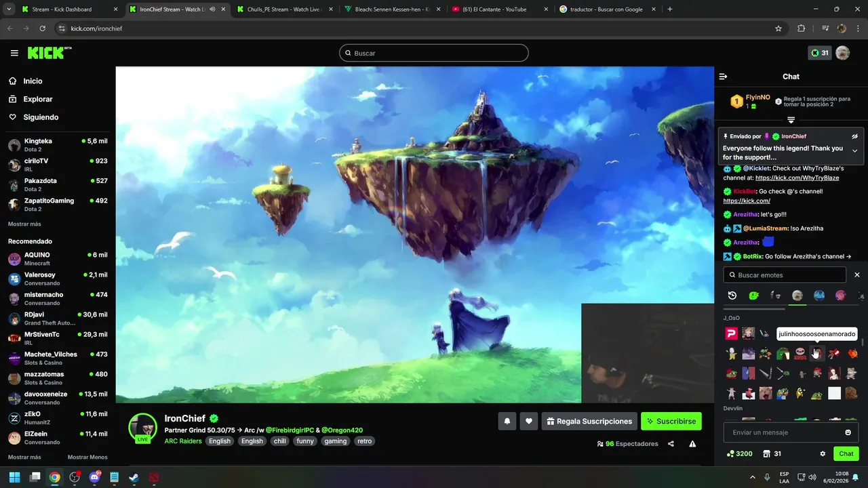
Task: Open browser extensions puzzle icon
Action: pos(802,28)
